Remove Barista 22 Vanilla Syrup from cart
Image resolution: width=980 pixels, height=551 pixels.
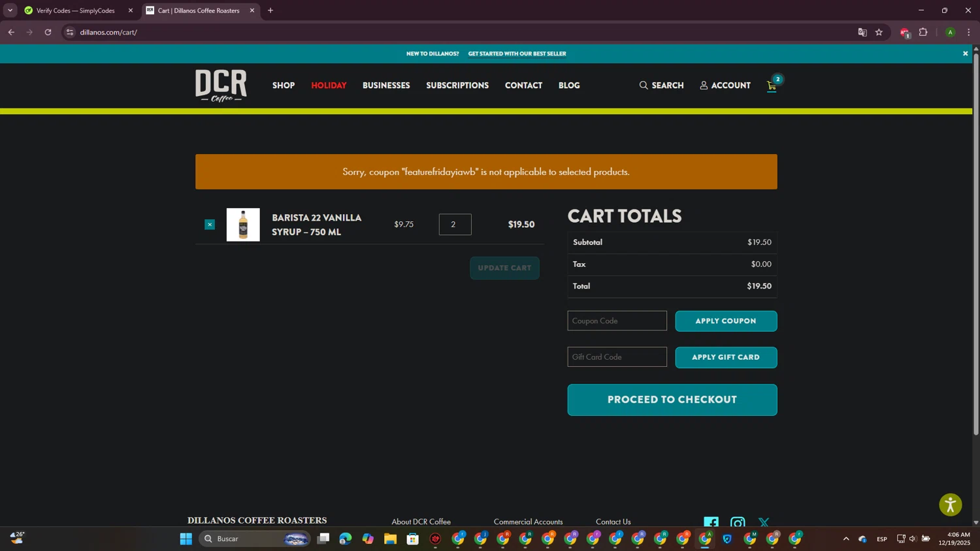click(x=210, y=225)
